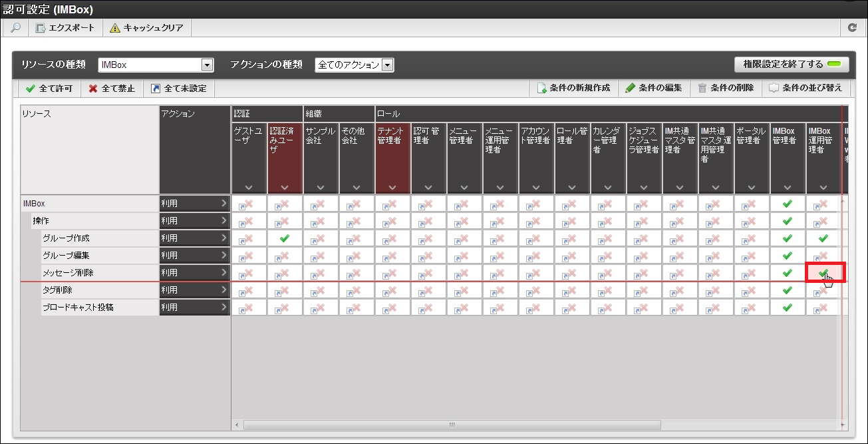Click the refresh icon at top right
Screen dimensions: 868x444
[x=852, y=28]
